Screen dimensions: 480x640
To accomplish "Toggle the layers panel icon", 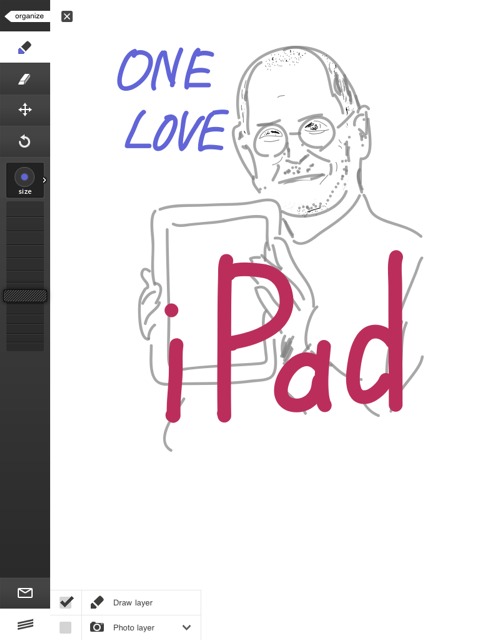I will pos(25,624).
